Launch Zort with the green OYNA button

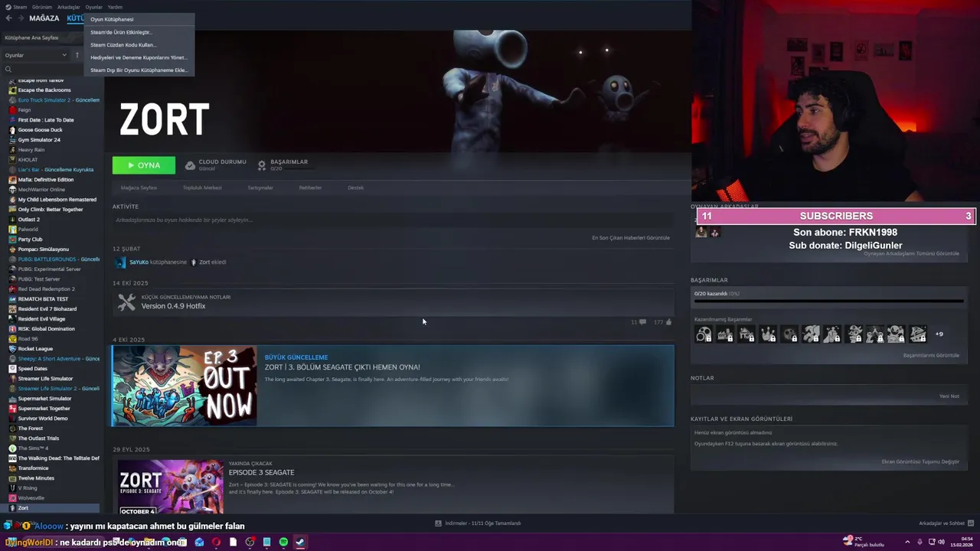[x=143, y=165]
